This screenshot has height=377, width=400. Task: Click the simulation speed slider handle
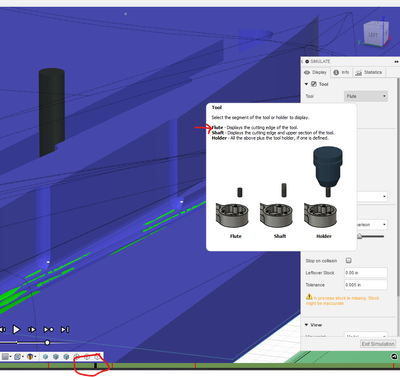(x=47, y=343)
